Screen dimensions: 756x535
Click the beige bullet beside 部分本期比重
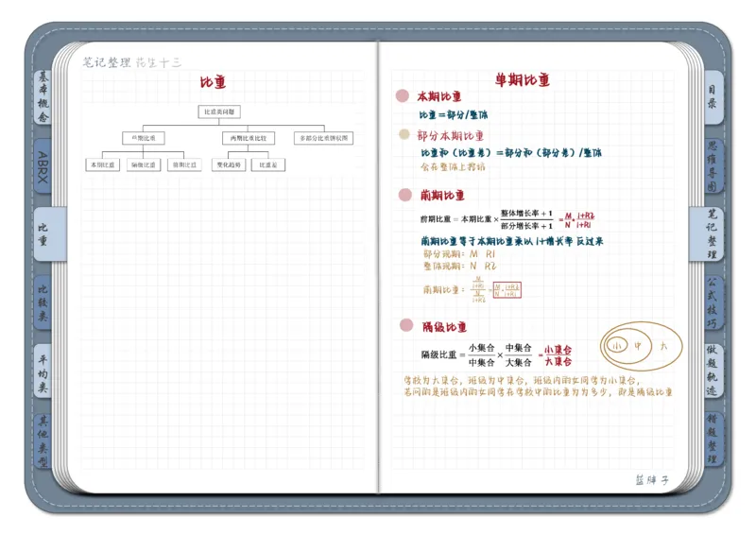404,134
